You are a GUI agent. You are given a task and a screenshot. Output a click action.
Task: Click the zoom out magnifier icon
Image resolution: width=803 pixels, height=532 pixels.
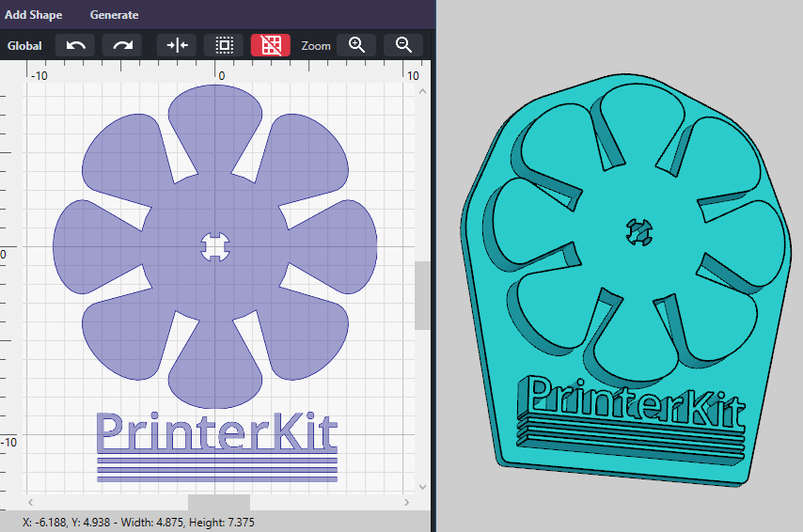[x=403, y=45]
